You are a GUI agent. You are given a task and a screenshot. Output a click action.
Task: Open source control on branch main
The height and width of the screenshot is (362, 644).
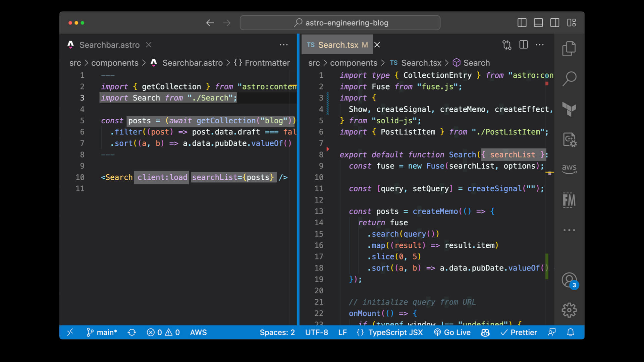point(102,332)
